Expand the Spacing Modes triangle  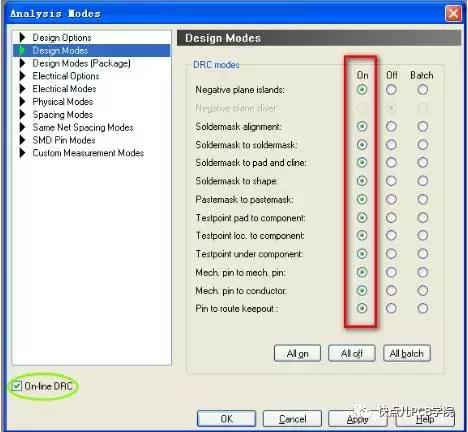(22, 114)
